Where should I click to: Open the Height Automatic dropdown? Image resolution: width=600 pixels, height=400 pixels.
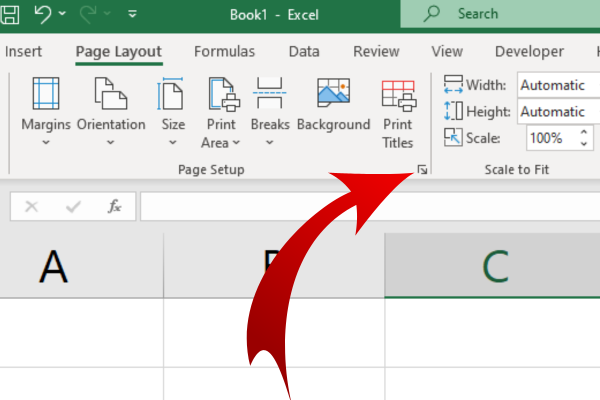point(558,111)
